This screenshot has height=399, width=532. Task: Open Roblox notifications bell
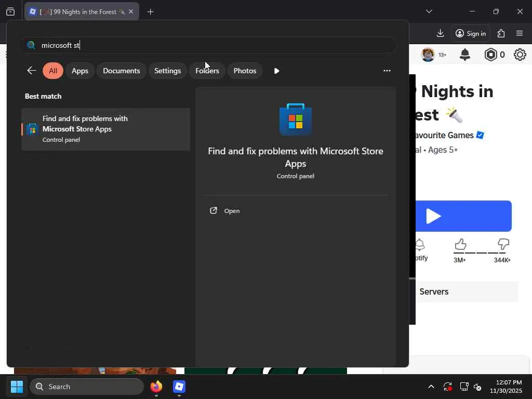tap(465, 54)
